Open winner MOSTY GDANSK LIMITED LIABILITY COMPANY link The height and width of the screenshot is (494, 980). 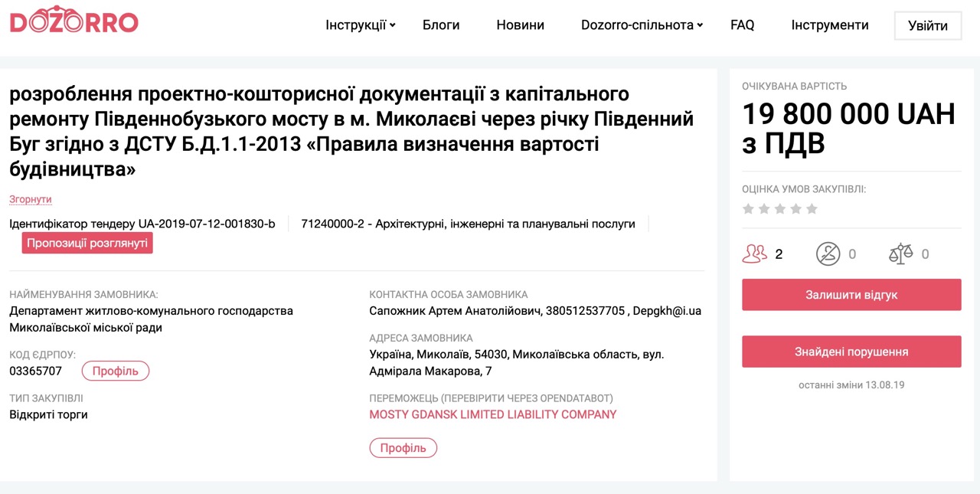pos(492,414)
